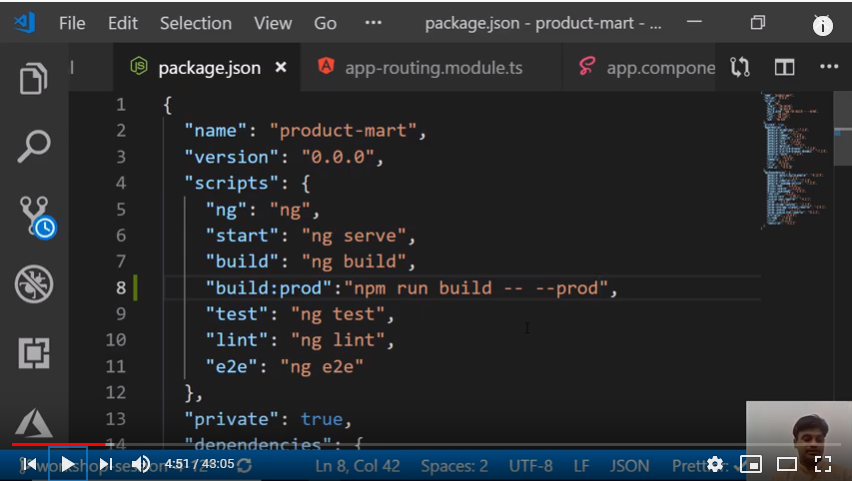Image resolution: width=852 pixels, height=481 pixels.
Task: Play the video
Action: click(x=67, y=464)
